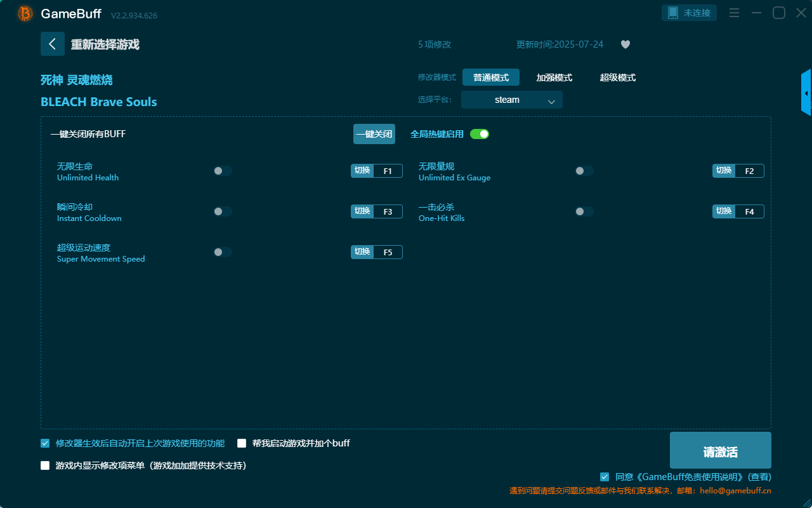Image resolution: width=812 pixels, height=508 pixels.
Task: Open the hamburger menu icon
Action: tap(734, 12)
